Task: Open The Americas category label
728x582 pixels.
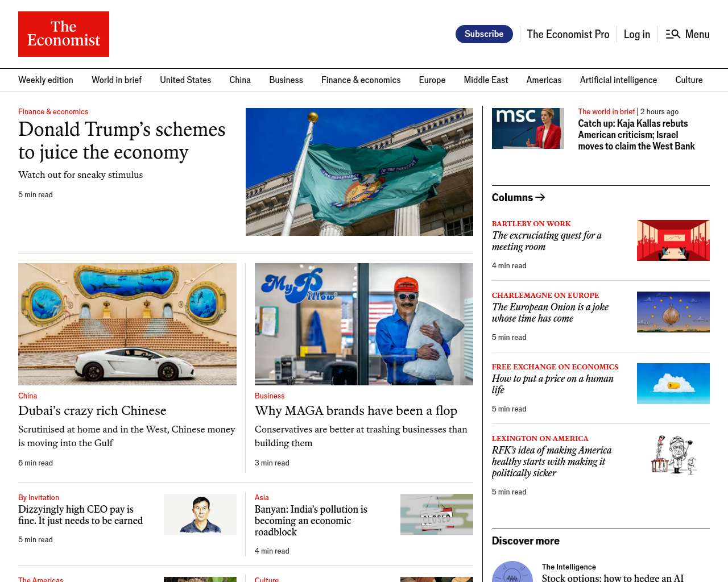Action: point(40,579)
